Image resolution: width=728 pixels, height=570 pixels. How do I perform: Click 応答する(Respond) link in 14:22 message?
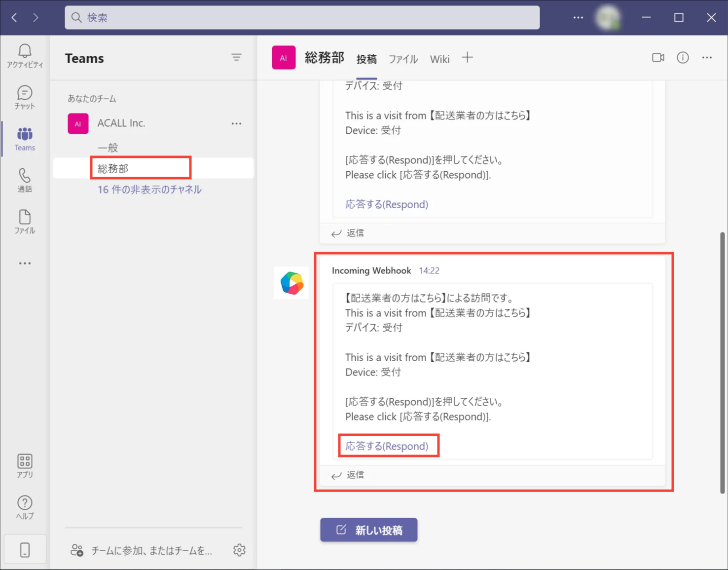387,446
